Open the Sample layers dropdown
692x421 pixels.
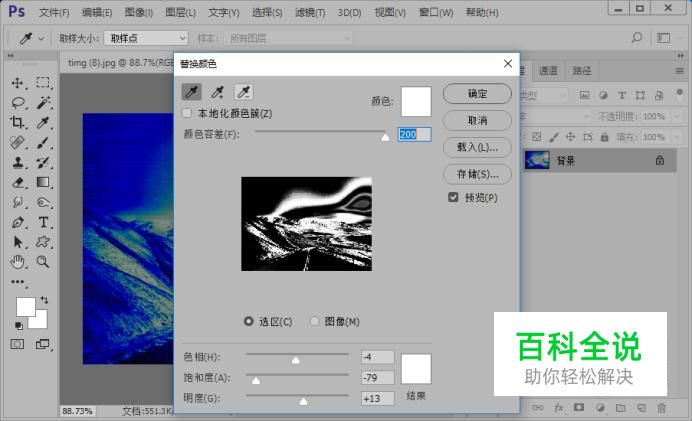point(288,38)
